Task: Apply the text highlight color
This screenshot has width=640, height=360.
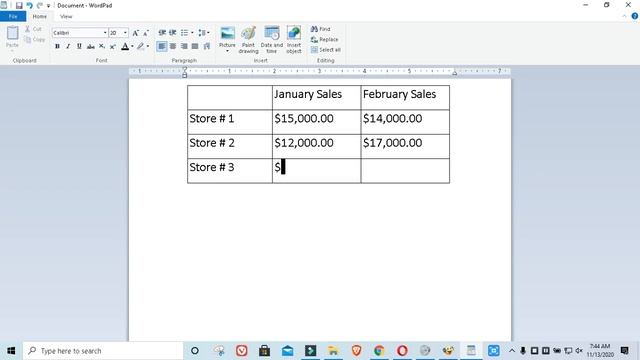Action: tap(140, 47)
